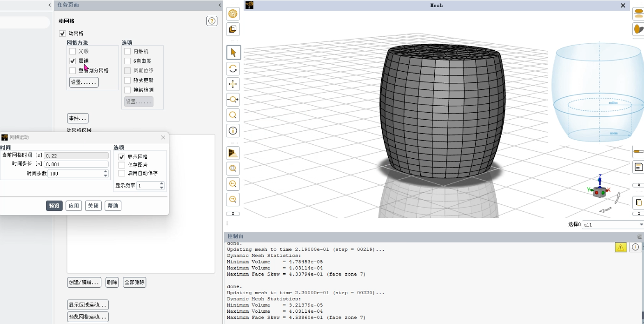Viewport: 644px width, 324px height.
Task: Activate the rotate view tool
Action: [x=233, y=68]
